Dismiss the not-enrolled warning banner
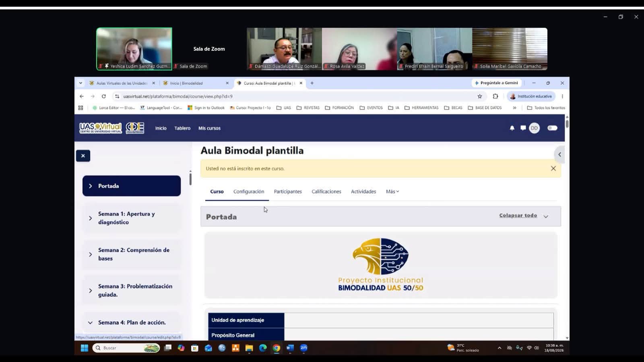This screenshot has width=644, height=362. (x=553, y=169)
